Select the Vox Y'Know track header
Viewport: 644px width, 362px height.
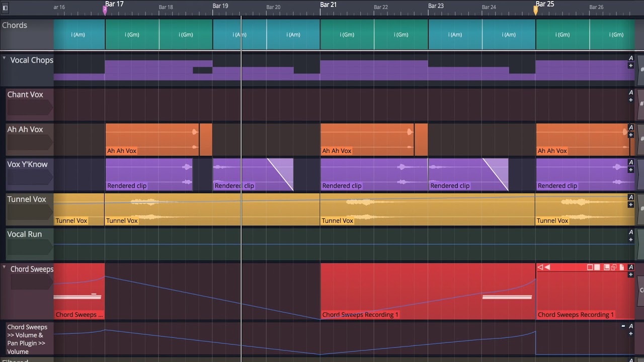(x=30, y=174)
